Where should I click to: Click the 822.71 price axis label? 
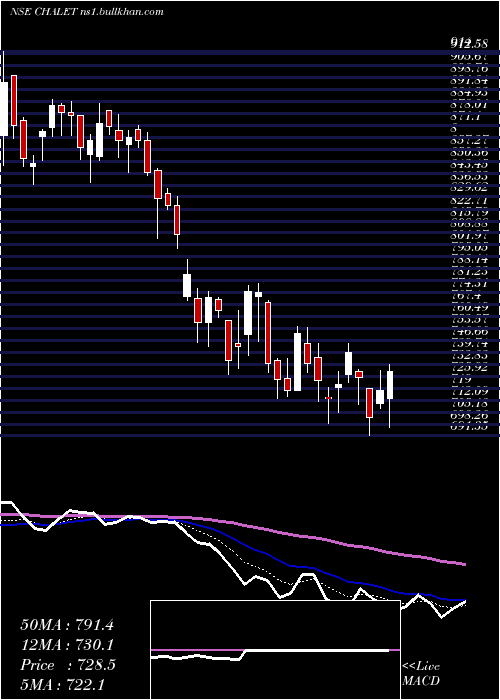[x=468, y=200]
